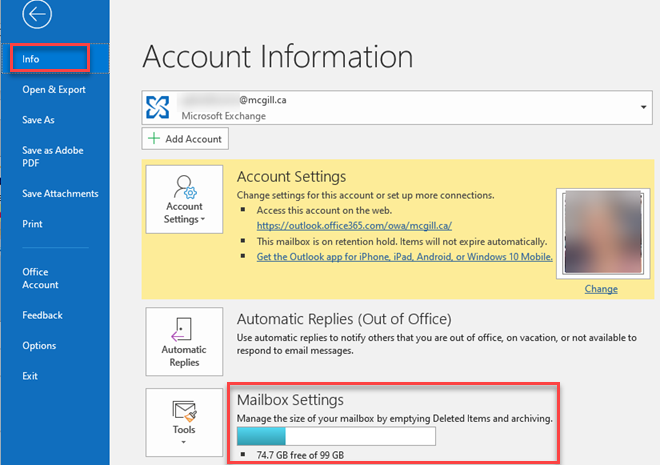
Task: Click the blurred profile photo
Action: (603, 233)
